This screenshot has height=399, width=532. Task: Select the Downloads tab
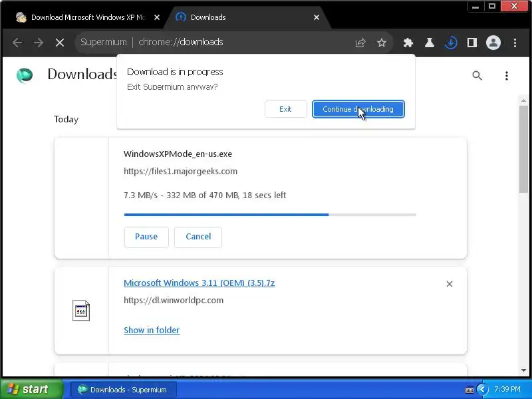[246, 17]
